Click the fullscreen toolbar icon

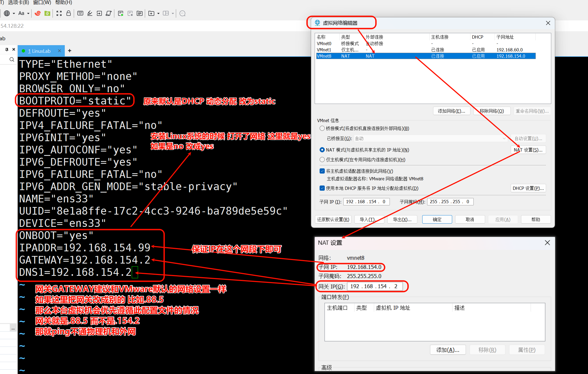pyautogui.click(x=59, y=13)
